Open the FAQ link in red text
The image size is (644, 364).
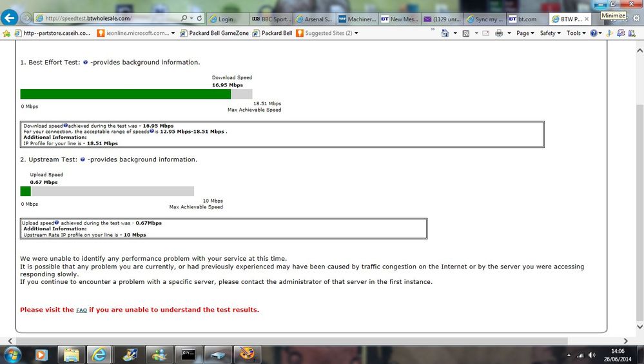click(x=81, y=310)
